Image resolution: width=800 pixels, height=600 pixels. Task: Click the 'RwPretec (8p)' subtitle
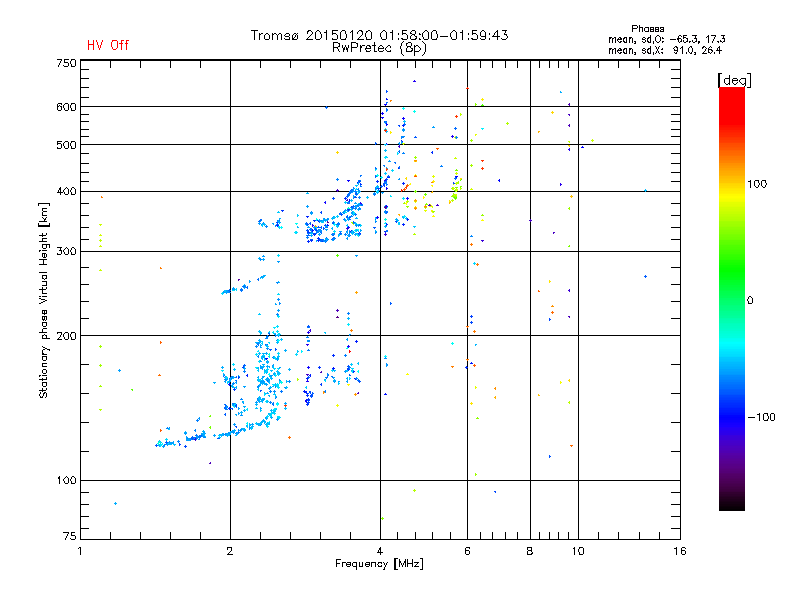(x=379, y=48)
